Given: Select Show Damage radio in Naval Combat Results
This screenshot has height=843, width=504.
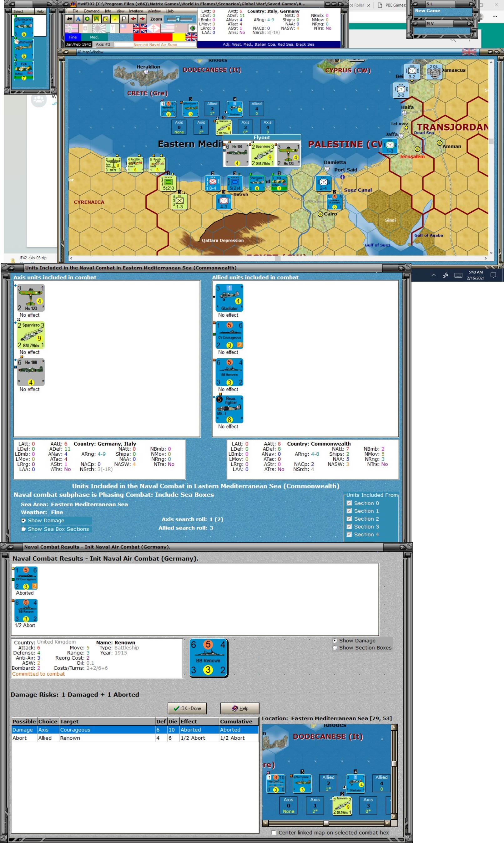Looking at the screenshot, I should tap(335, 641).
